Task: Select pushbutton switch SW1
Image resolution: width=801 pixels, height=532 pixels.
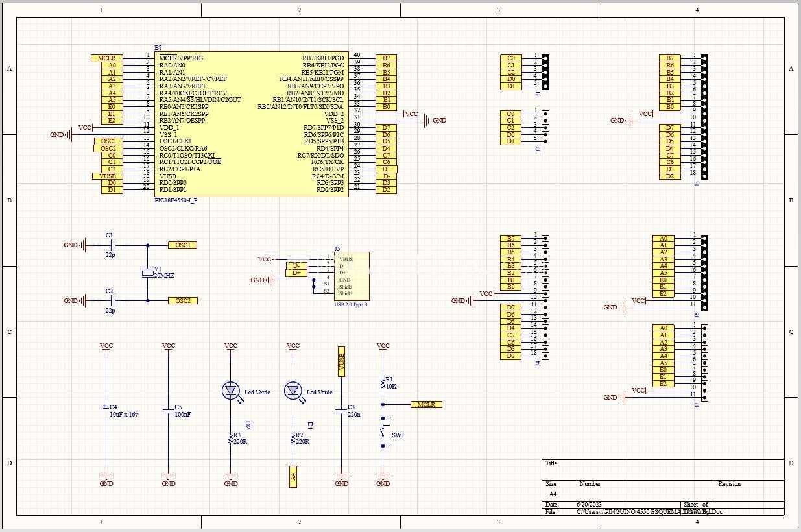Action: [385, 432]
